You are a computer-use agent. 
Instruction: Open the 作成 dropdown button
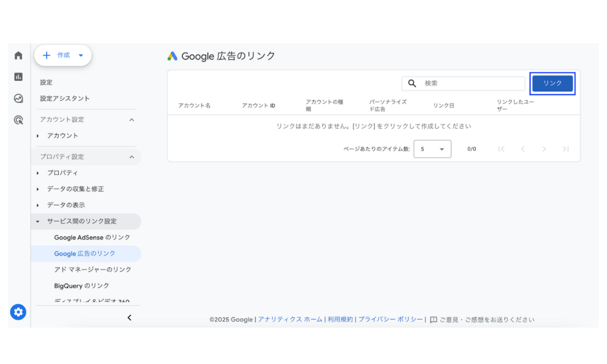point(63,55)
